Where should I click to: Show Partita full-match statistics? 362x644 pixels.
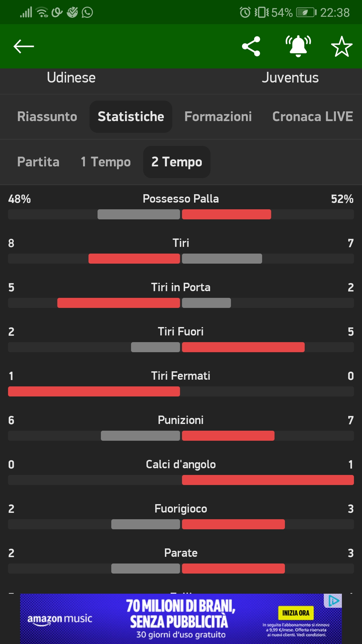[38, 162]
